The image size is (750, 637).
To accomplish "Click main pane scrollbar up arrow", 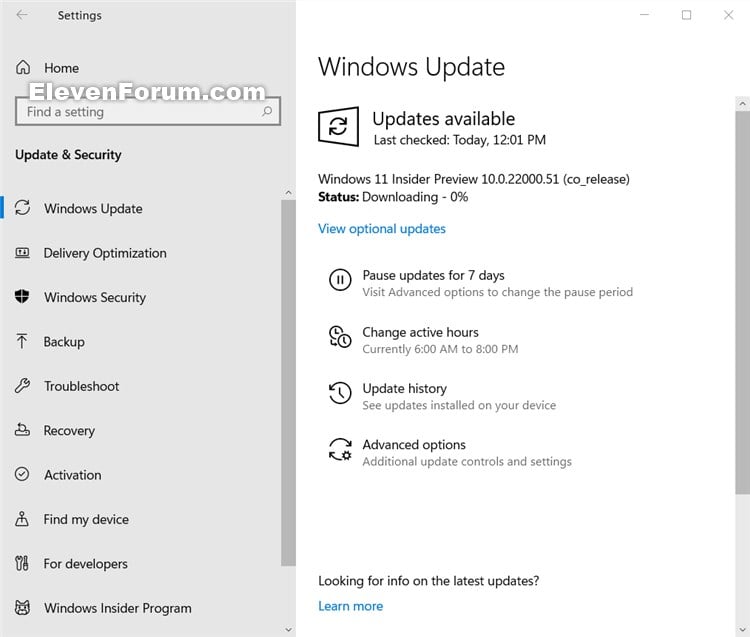I will (742, 103).
